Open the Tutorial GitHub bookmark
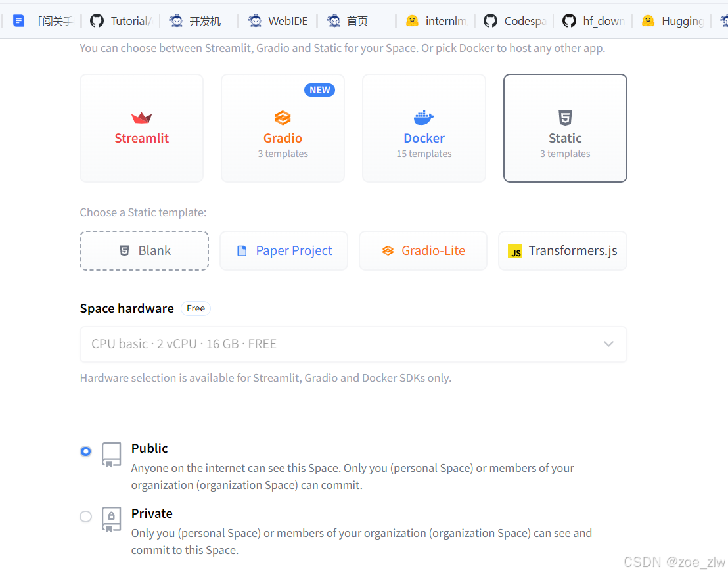The height and width of the screenshot is (575, 728). tap(121, 21)
